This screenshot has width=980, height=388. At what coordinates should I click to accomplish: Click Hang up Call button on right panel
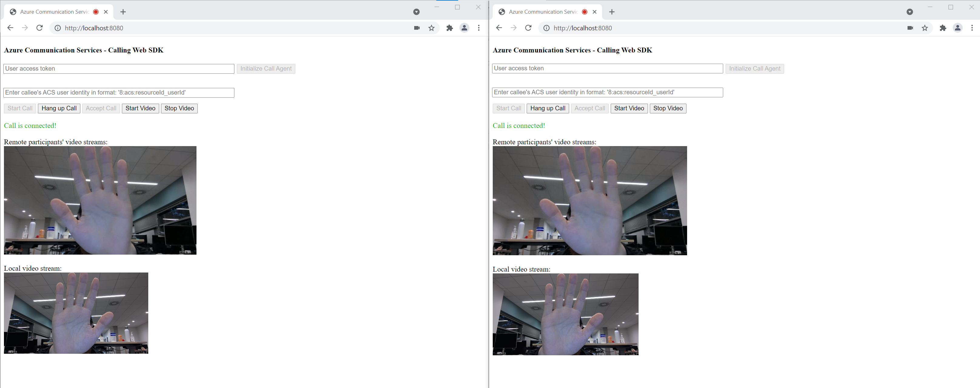point(547,108)
